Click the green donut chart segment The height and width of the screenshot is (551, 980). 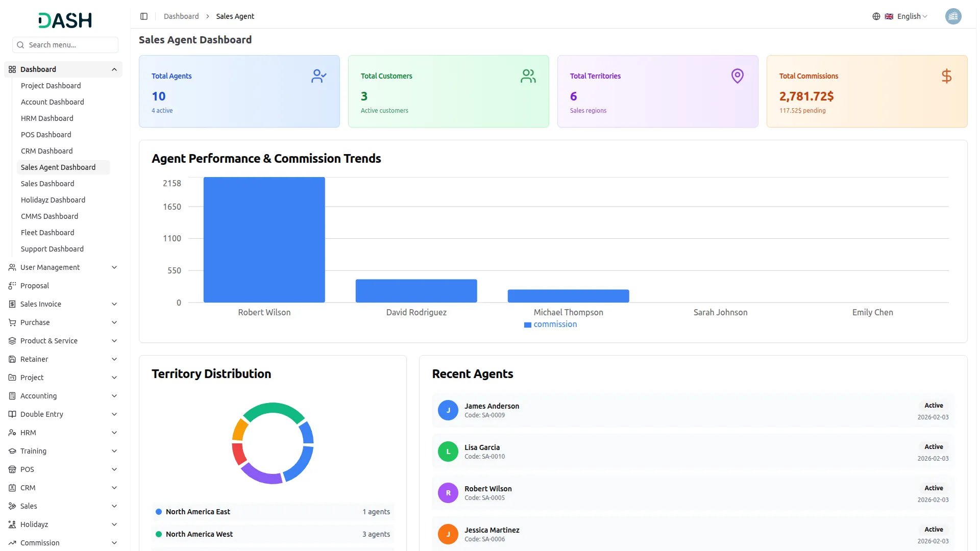pyautogui.click(x=273, y=409)
